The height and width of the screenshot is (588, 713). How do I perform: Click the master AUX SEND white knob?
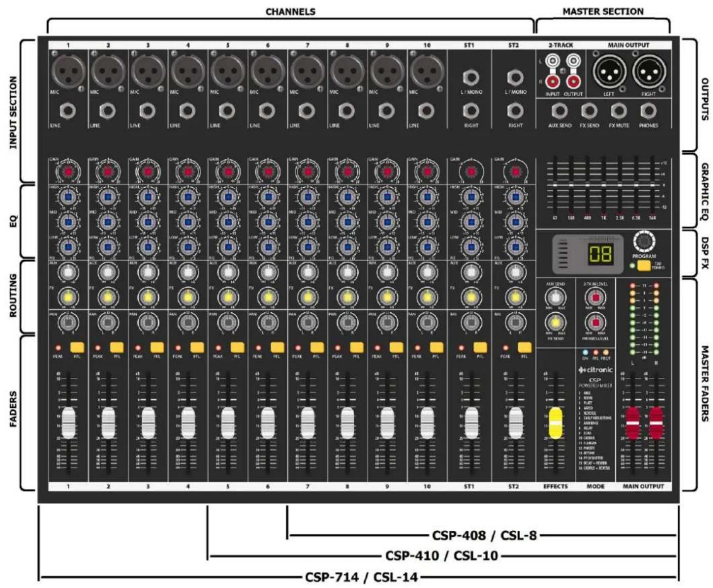tap(555, 297)
